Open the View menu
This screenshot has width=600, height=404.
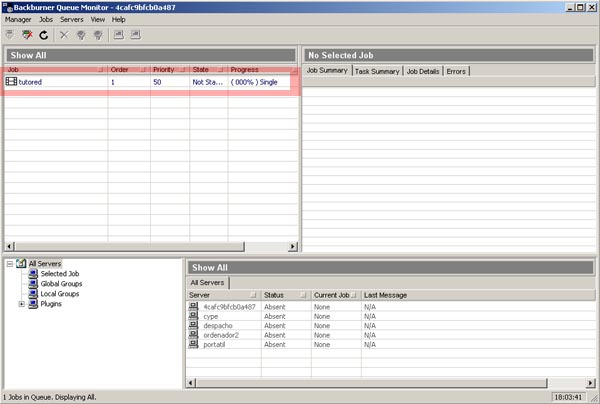click(x=98, y=20)
